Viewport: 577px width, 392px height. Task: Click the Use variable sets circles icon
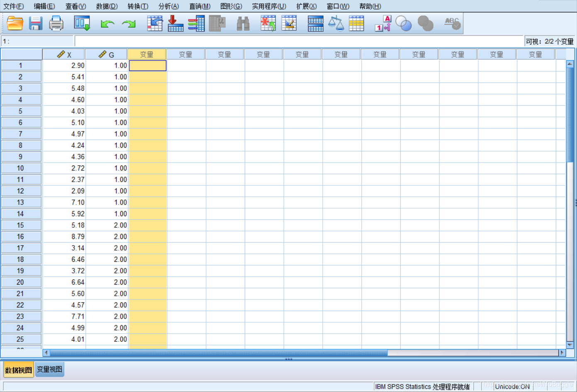404,24
